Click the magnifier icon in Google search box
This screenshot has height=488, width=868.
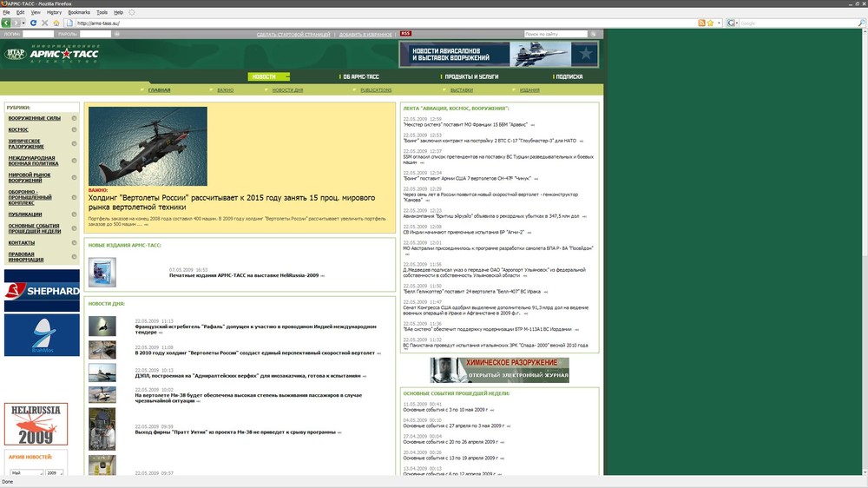pos(861,23)
